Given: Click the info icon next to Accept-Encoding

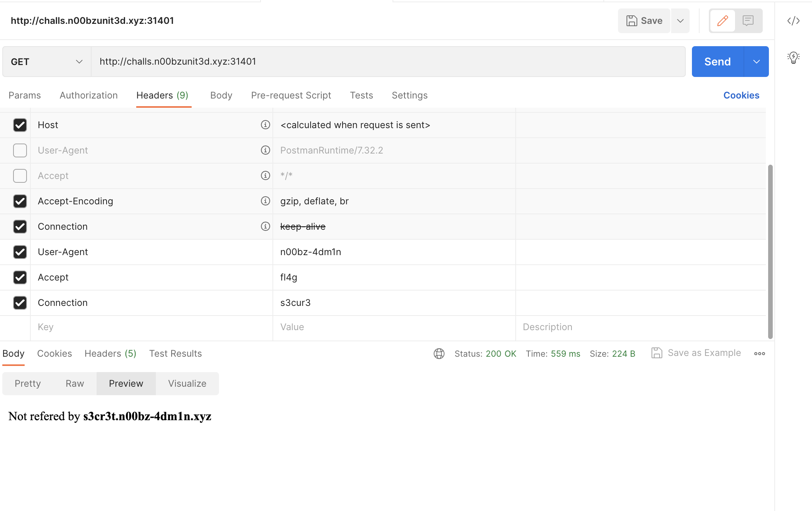Looking at the screenshot, I should [266, 201].
